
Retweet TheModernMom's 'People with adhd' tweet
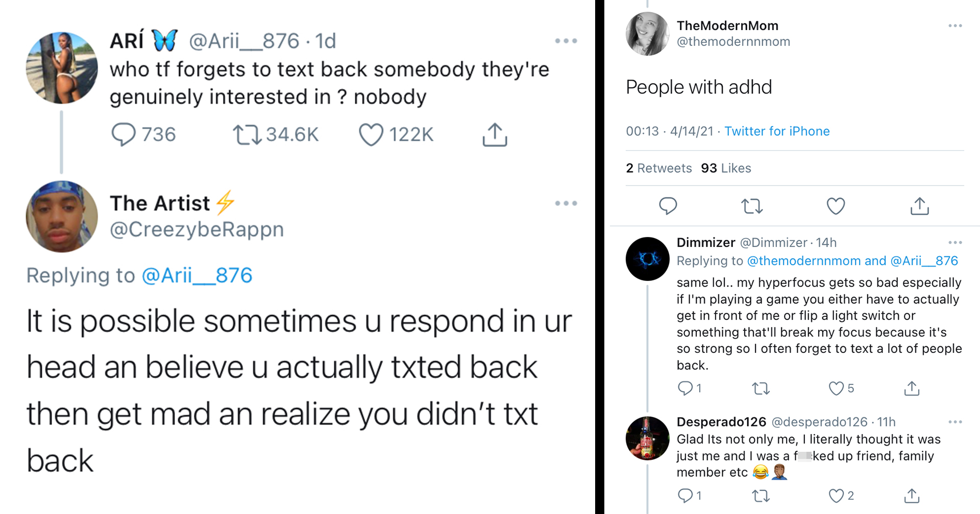coord(751,206)
